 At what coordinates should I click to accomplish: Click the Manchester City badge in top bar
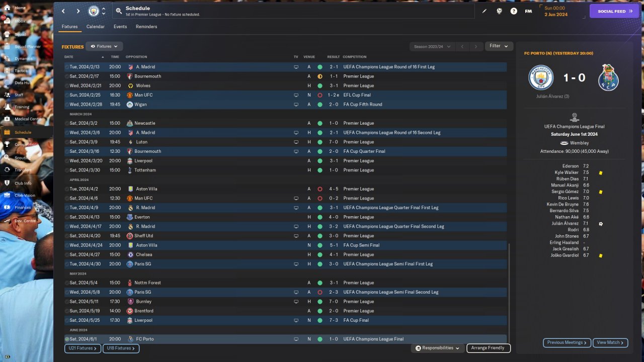click(x=94, y=11)
